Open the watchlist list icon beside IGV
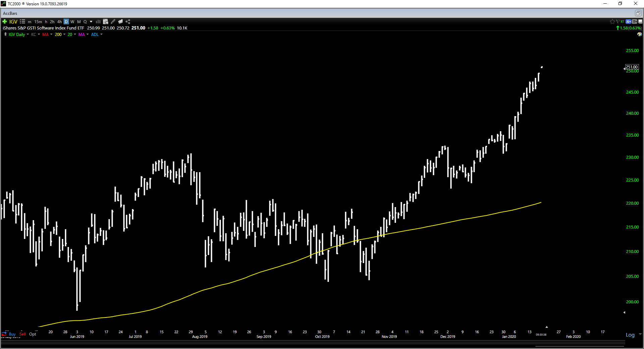This screenshot has width=644, height=349. [22, 21]
